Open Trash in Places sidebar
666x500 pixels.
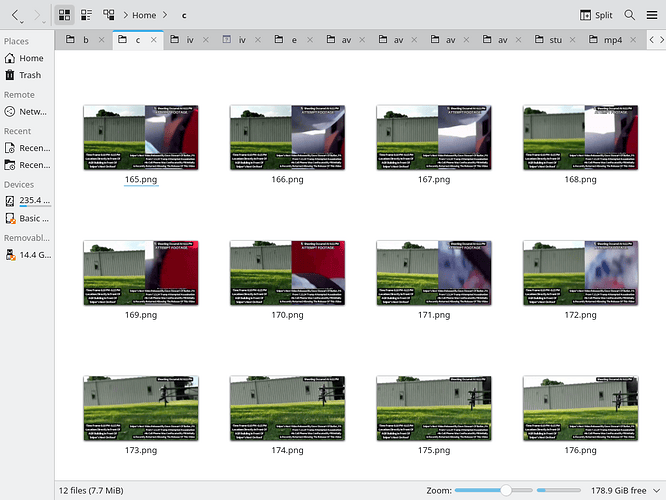click(x=27, y=75)
